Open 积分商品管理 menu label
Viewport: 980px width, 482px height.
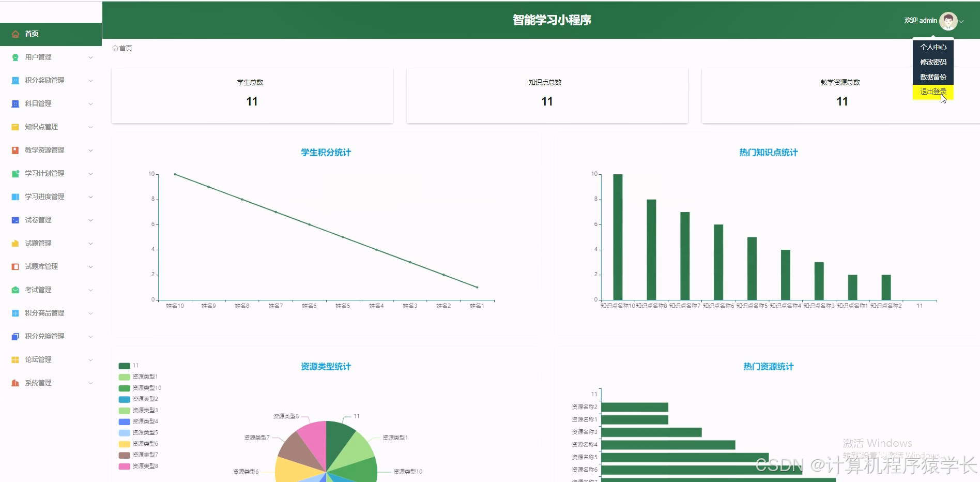[44, 313]
